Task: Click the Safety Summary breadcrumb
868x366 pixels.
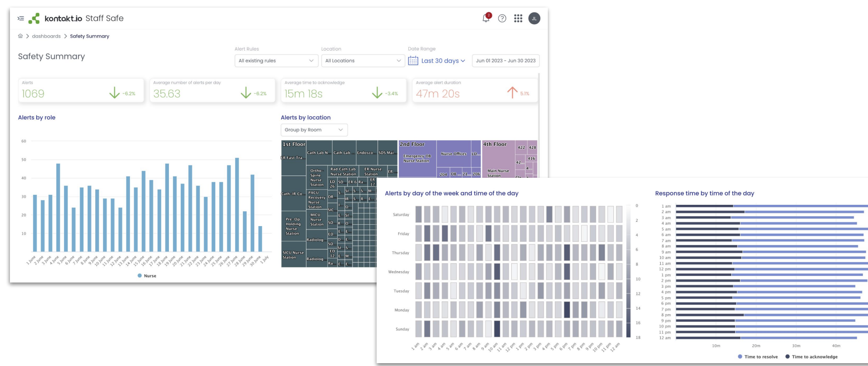Action: pos(90,36)
